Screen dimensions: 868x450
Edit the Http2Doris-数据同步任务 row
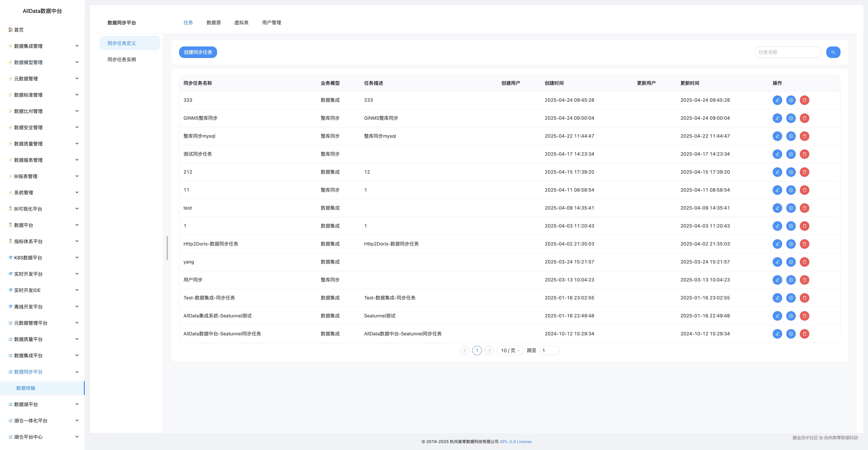coord(777,244)
